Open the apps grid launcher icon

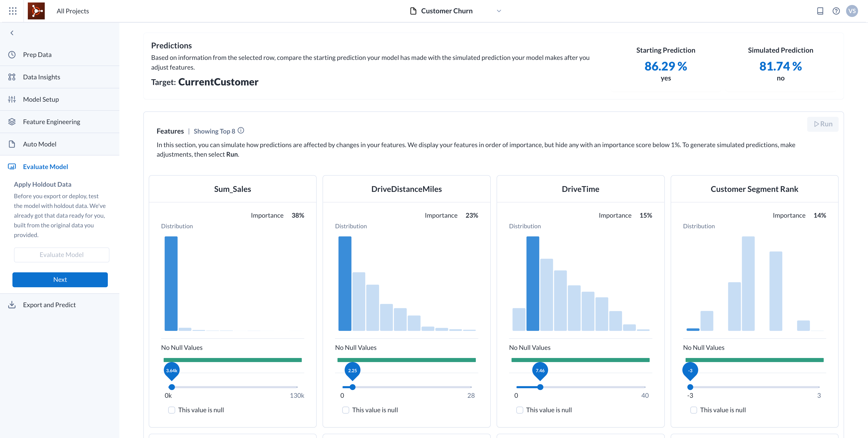point(12,11)
